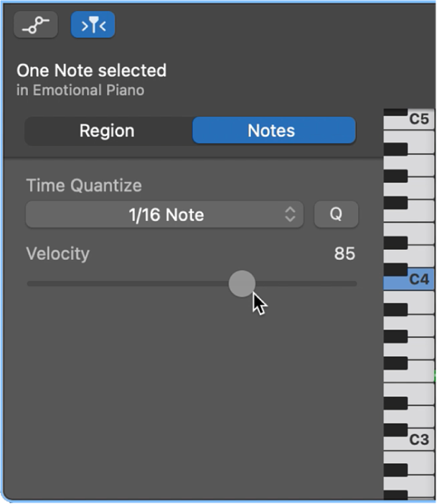Click the "One Note selected" heading
This screenshot has height=504, width=437.
click(x=91, y=70)
